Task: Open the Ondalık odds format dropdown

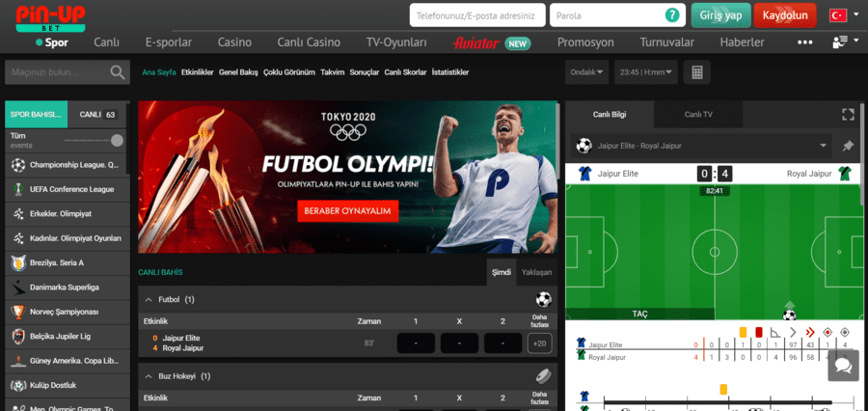Action: point(586,72)
